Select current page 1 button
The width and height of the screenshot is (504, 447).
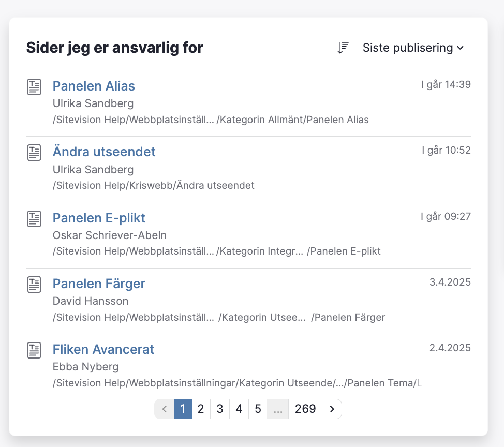[x=183, y=409]
